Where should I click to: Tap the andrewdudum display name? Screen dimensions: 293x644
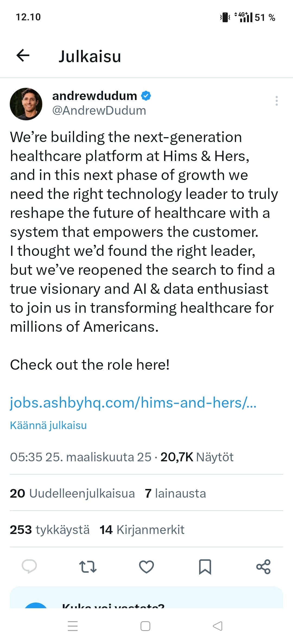pos(94,96)
